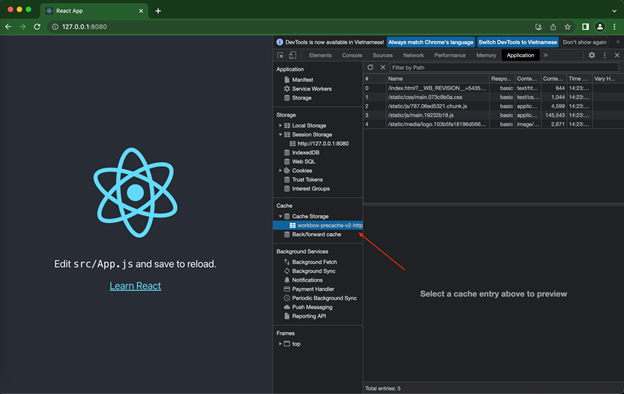The height and width of the screenshot is (394, 624).
Task: Click the browser back arrow
Action: coord(8,27)
